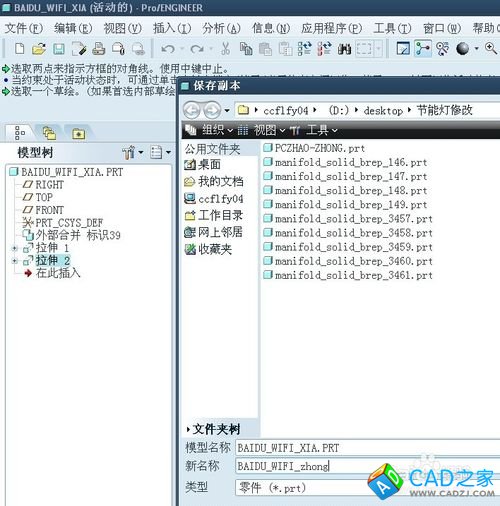Open the 插入(I) menu
500x506 pixels.
tap(172, 28)
